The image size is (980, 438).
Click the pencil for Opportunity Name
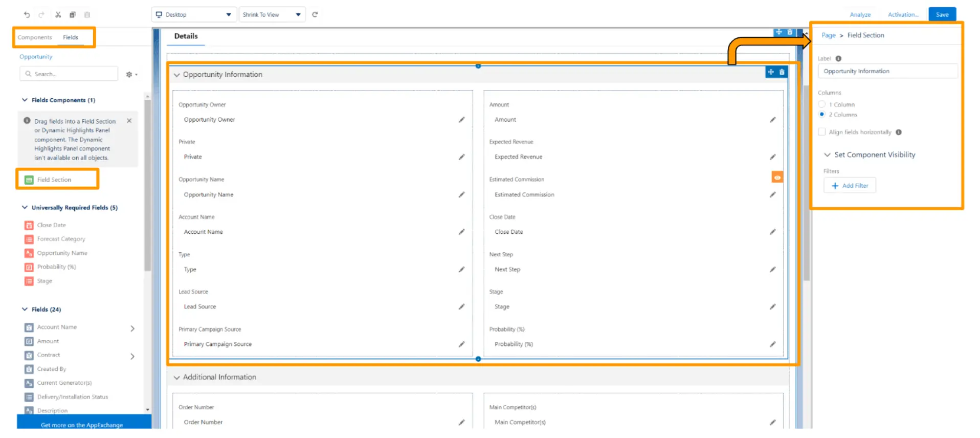click(461, 194)
